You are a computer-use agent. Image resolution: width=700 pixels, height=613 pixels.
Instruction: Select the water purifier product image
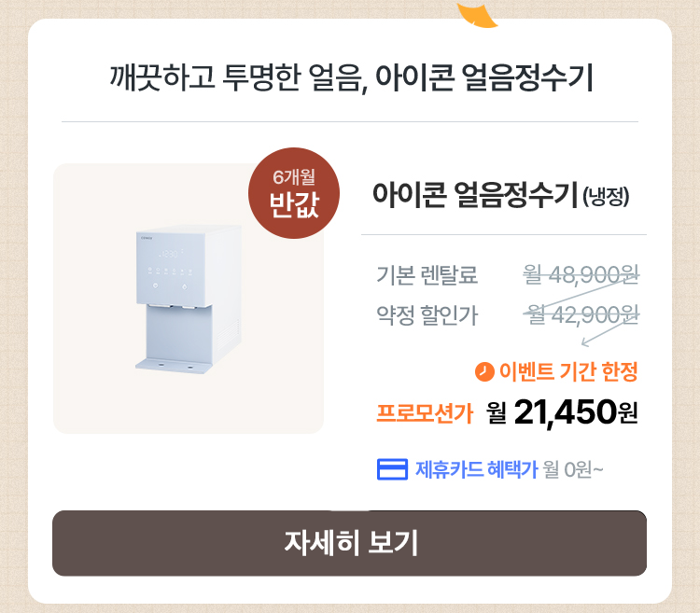point(187,299)
